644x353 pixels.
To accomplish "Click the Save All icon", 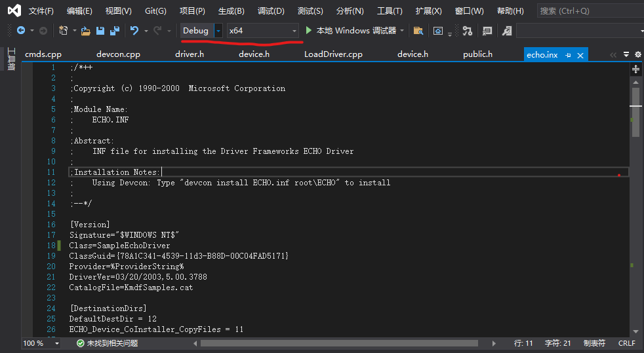I will point(115,31).
